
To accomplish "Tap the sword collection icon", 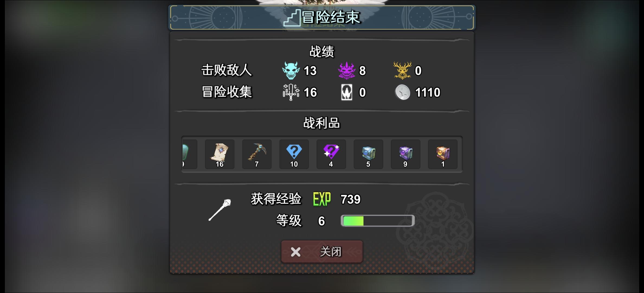I will click(x=291, y=92).
